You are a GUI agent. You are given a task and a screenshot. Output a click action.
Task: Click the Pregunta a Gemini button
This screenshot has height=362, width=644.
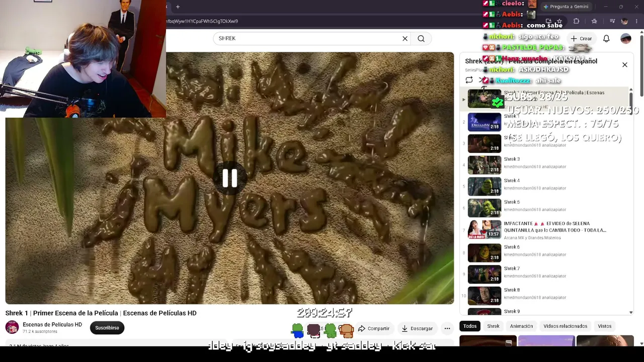click(566, 7)
